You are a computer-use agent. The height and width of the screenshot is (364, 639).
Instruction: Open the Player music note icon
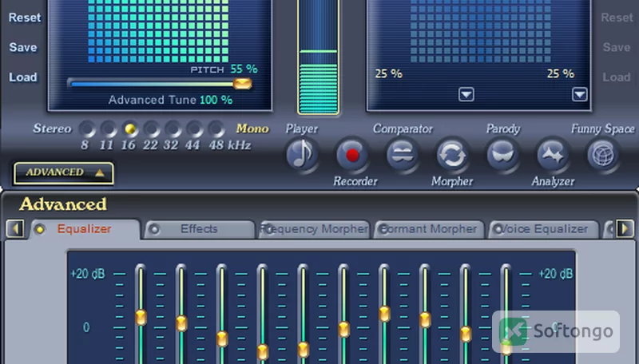pos(302,155)
